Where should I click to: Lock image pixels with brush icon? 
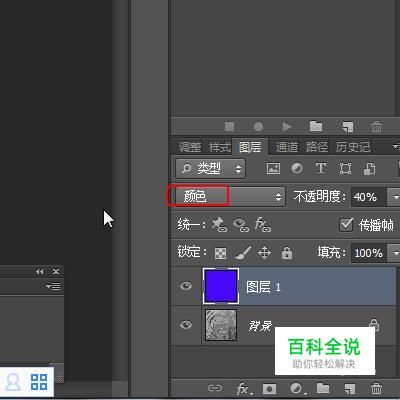pos(243,253)
